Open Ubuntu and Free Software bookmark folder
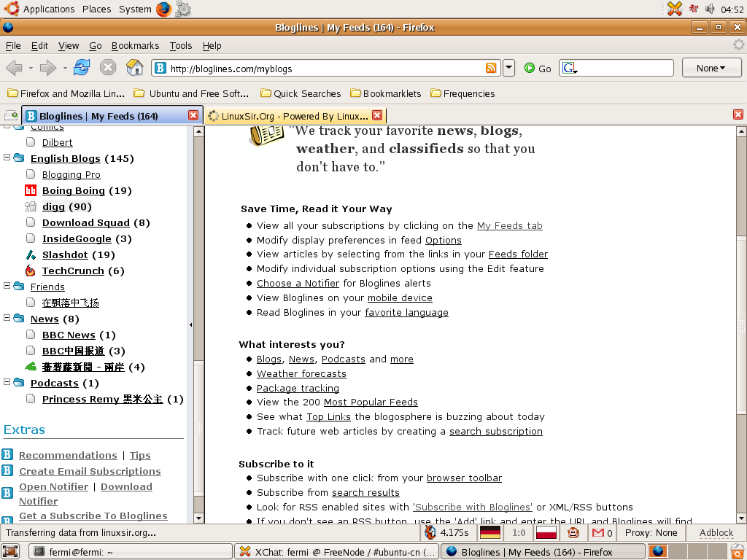The width and height of the screenshot is (747, 560). click(x=191, y=93)
